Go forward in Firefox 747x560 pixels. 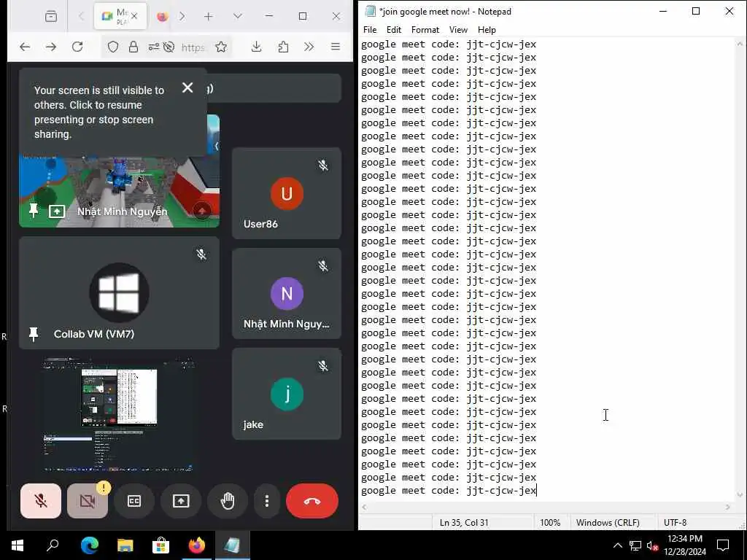click(51, 47)
